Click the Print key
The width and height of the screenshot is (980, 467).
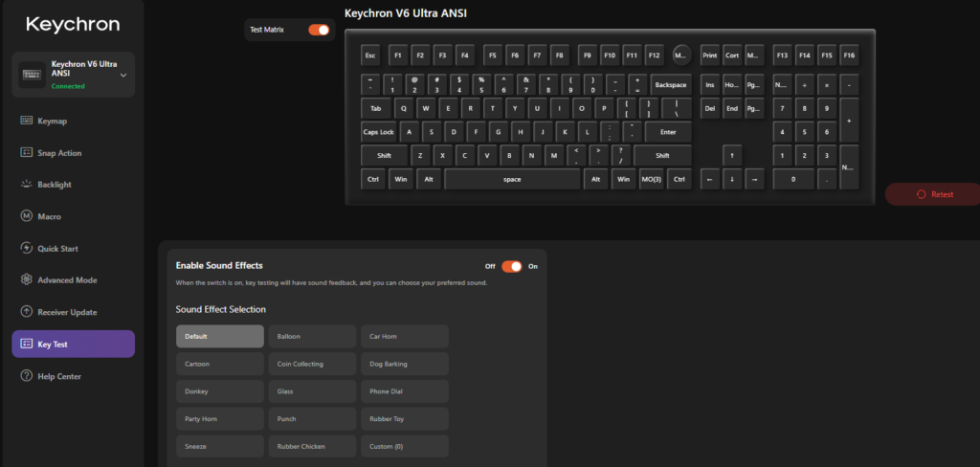coord(709,55)
